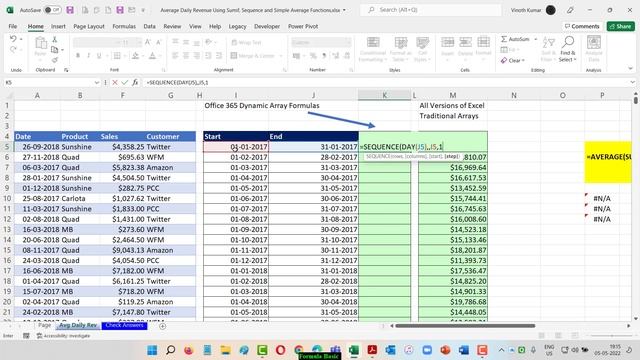The width and height of the screenshot is (640, 360).
Task: Click cell with date 01-01-2017 under Start
Action: (x=236, y=147)
